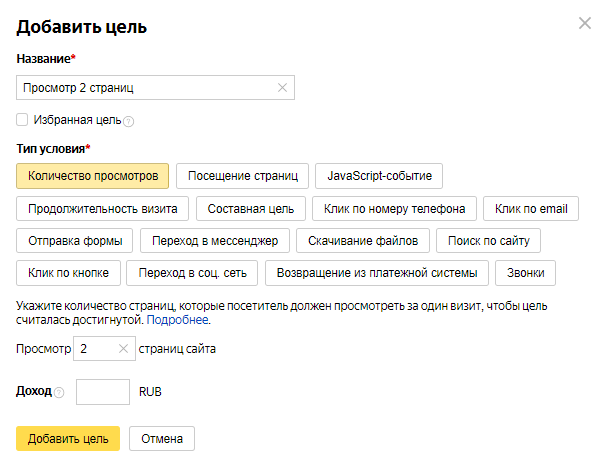The image size is (607, 466).
Task: Click the Отмена button
Action: 162,438
